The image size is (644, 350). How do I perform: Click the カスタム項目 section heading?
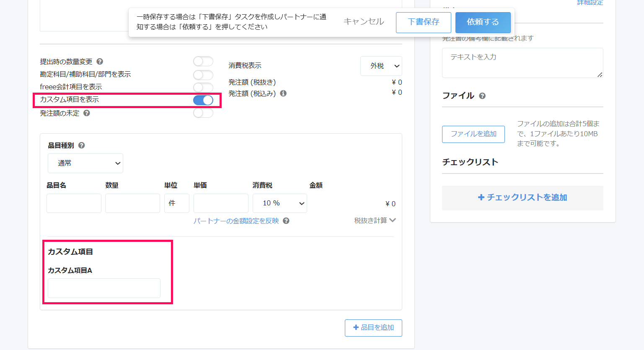pyautogui.click(x=70, y=251)
